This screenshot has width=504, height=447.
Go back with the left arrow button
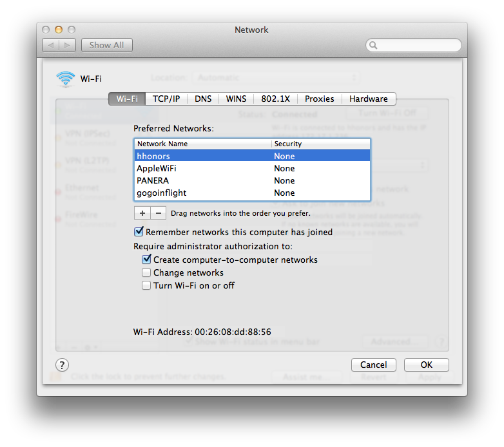[51, 45]
